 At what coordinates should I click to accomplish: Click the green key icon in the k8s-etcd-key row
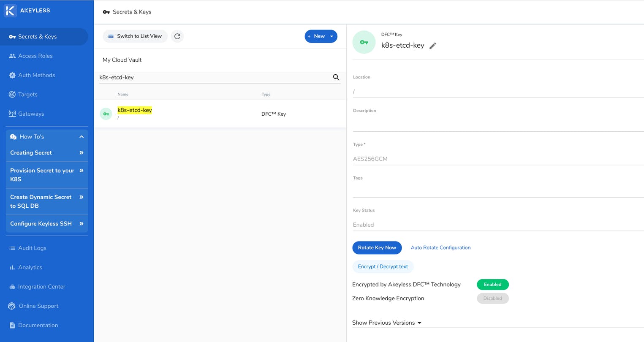coord(106,114)
